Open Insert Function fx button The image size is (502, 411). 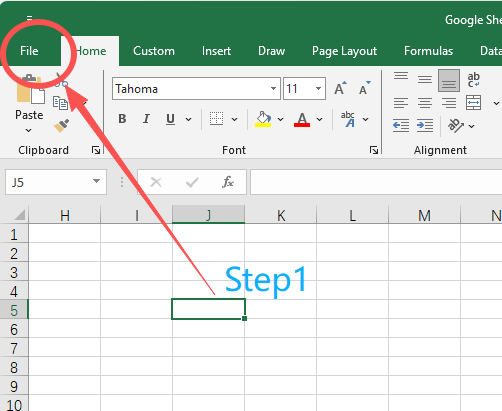pos(228,182)
